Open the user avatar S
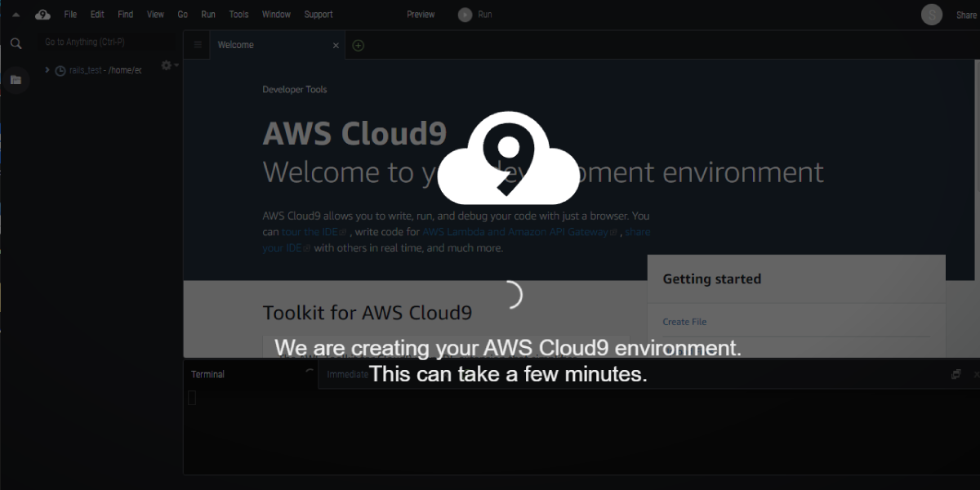 pyautogui.click(x=932, y=14)
